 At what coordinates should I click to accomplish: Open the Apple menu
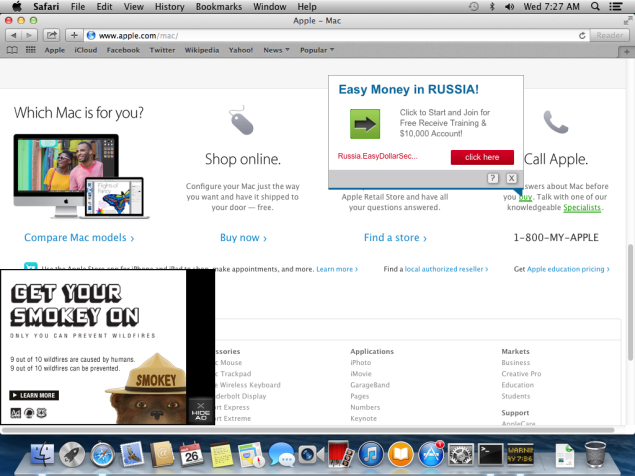(17, 6)
